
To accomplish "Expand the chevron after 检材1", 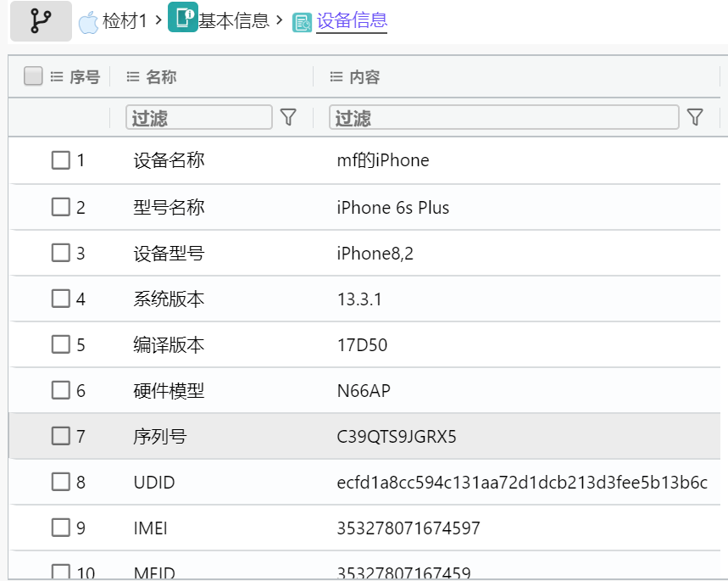I will click(158, 20).
